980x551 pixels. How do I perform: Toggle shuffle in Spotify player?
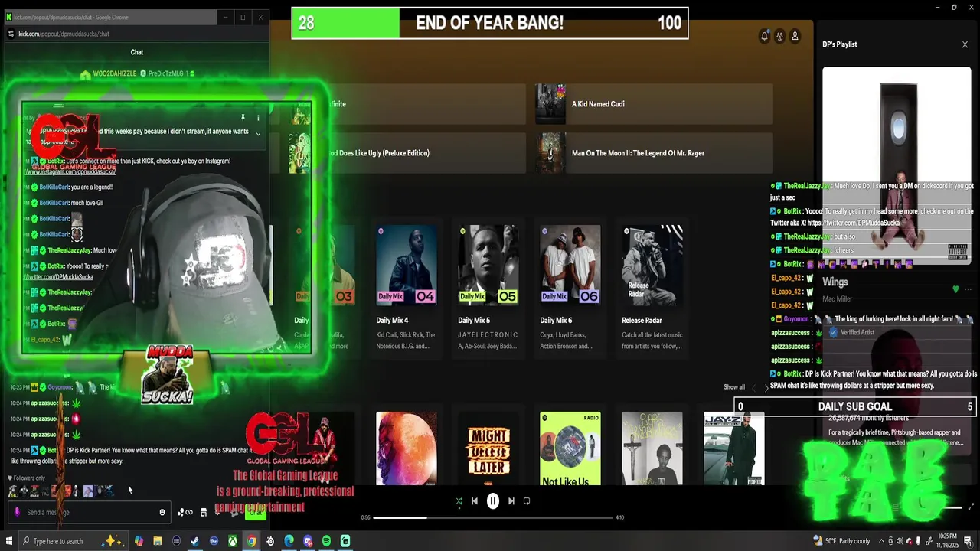coord(459,501)
